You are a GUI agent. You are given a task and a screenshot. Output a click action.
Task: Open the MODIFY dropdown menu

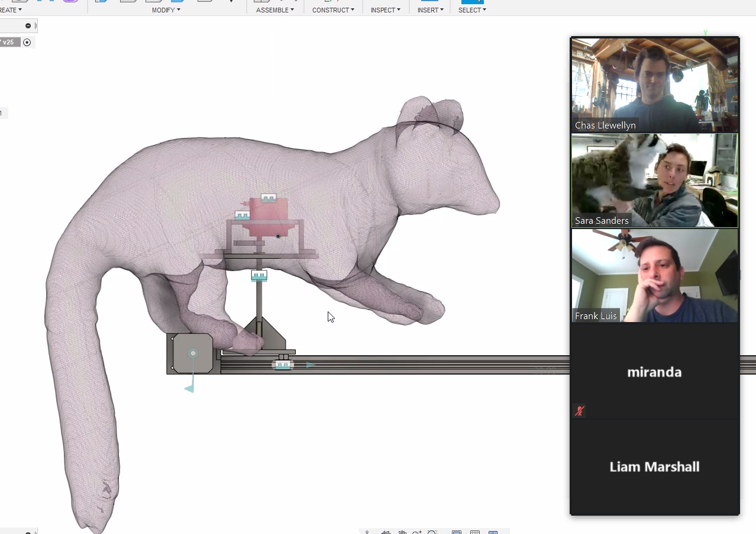(166, 10)
